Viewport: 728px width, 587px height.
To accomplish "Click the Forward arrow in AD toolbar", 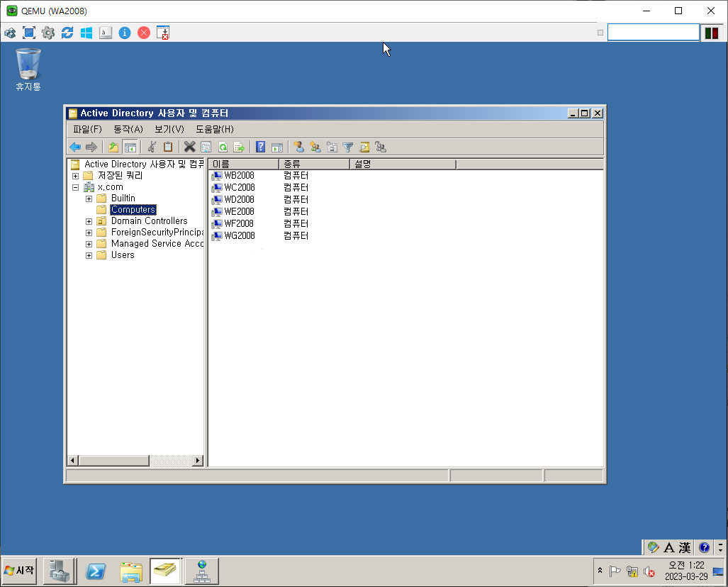I will pyautogui.click(x=91, y=147).
